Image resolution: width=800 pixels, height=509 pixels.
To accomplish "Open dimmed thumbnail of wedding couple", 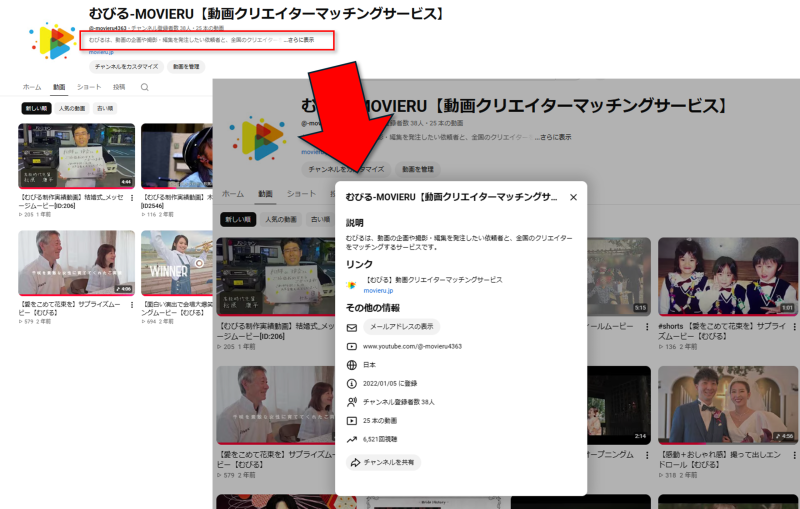I will pyautogui.click(x=728, y=405).
